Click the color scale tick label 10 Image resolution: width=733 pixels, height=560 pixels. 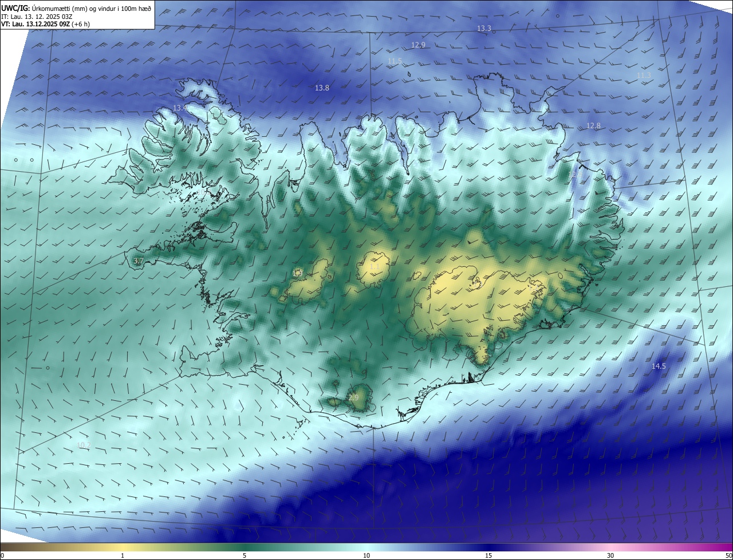point(366,556)
